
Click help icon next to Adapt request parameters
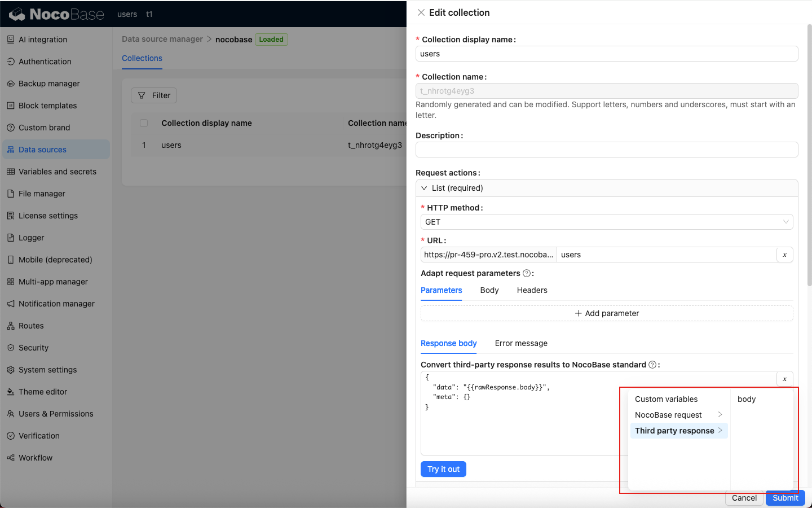click(x=527, y=273)
